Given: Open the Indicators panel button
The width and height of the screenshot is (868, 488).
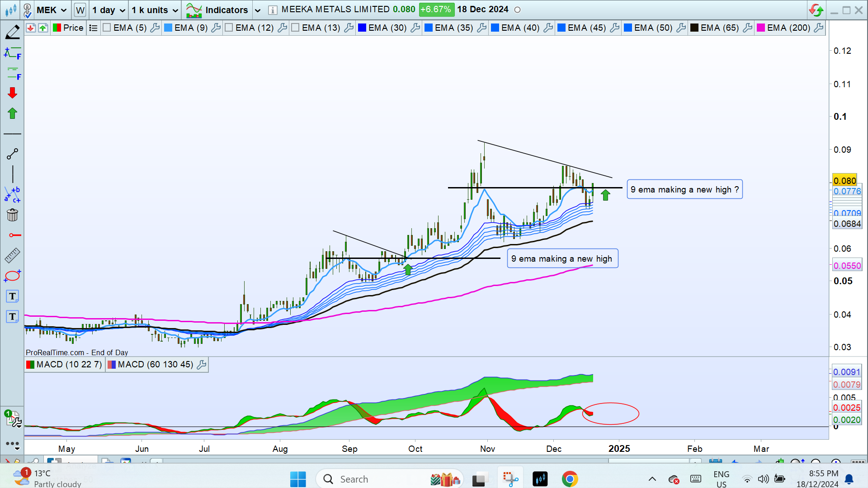Looking at the screenshot, I should (217, 10).
